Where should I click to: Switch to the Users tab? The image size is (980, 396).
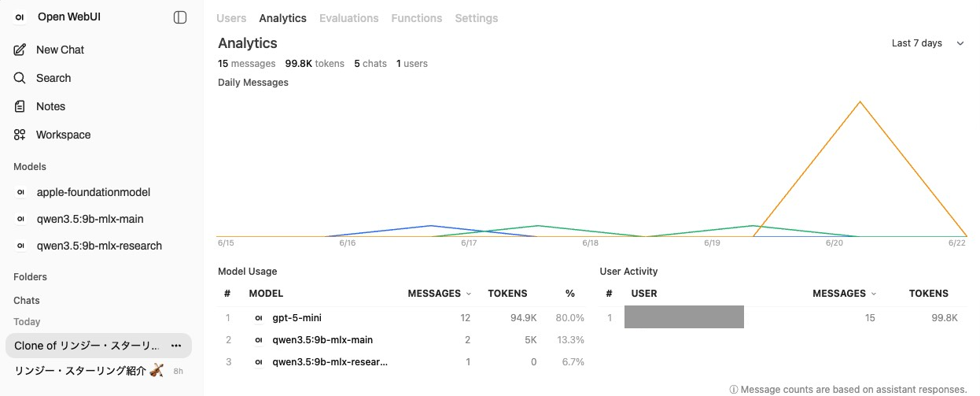[x=231, y=18]
